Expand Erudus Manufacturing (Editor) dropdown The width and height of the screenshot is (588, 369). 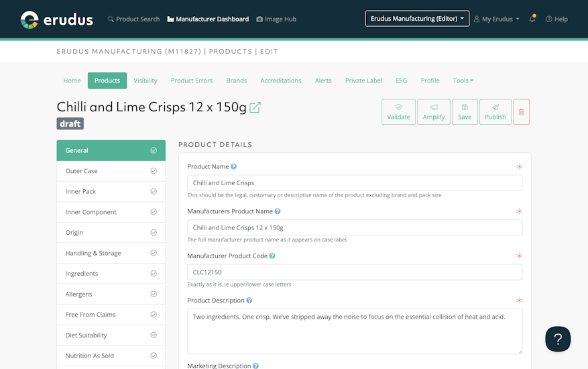click(x=417, y=18)
